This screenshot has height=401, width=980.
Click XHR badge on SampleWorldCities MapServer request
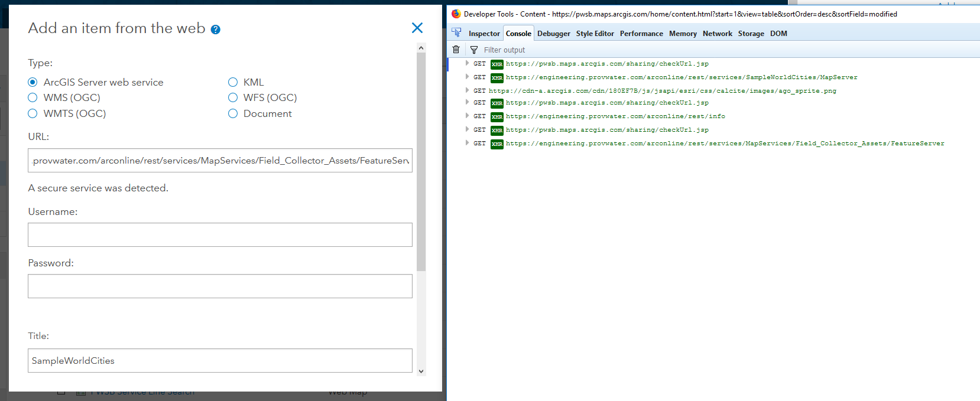click(497, 77)
